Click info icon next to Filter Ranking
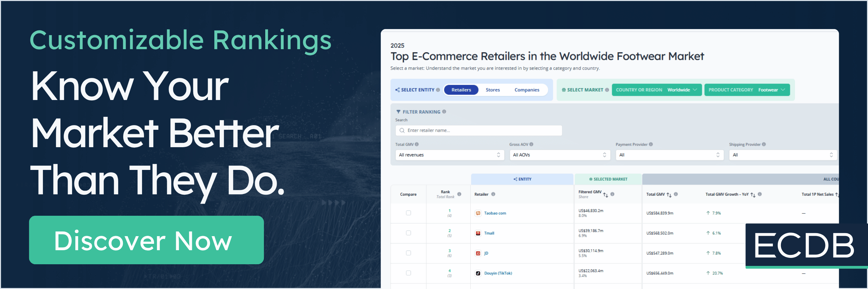Screen dimensions: 868x289 444,112
